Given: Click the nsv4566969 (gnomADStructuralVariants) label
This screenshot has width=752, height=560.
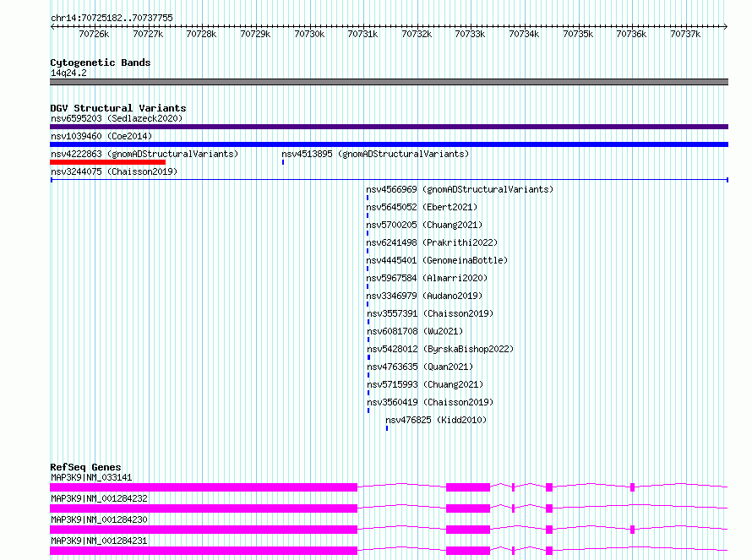Looking at the screenshot, I should 460,189.
